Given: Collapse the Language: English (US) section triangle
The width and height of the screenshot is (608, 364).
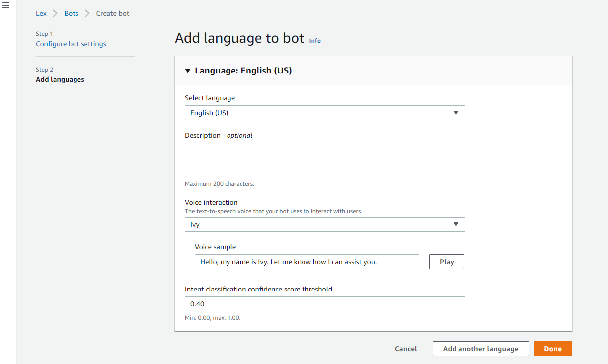Looking at the screenshot, I should [x=188, y=71].
